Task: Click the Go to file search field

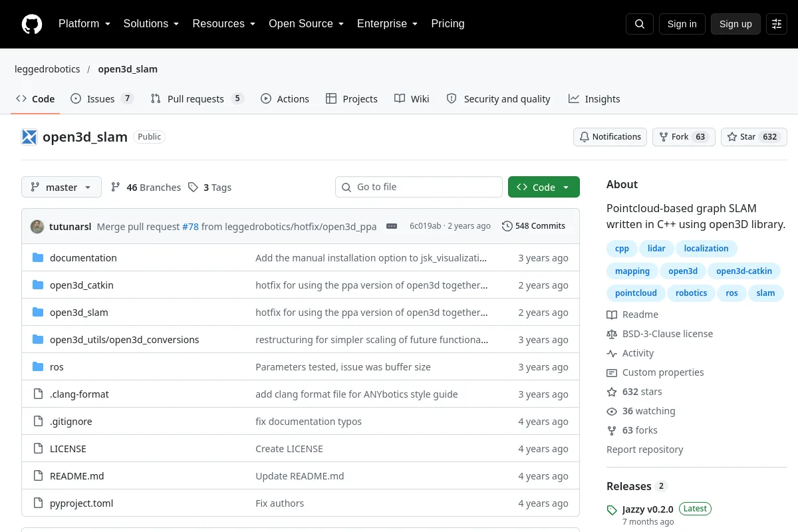Action: click(x=419, y=188)
